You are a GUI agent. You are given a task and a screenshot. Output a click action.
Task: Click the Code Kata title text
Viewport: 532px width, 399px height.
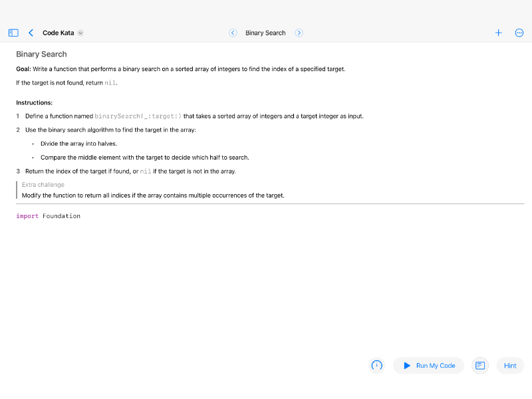58,33
